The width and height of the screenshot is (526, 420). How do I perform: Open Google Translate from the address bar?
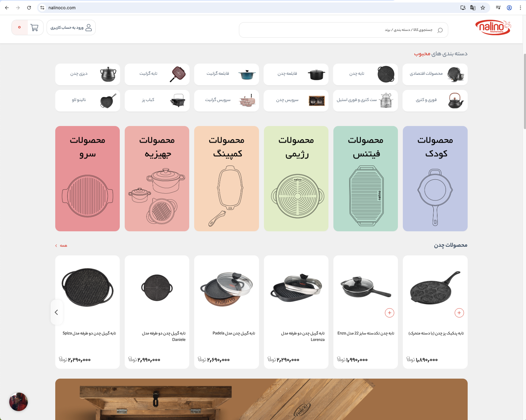[473, 8]
